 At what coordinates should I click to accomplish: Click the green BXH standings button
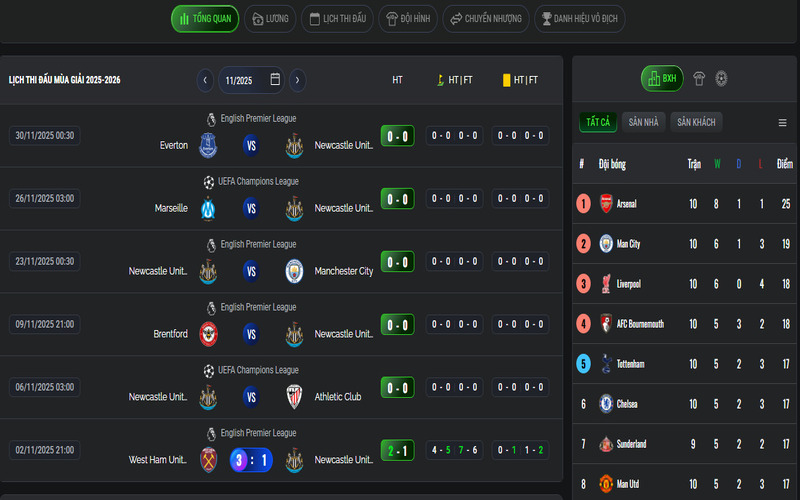coord(661,78)
